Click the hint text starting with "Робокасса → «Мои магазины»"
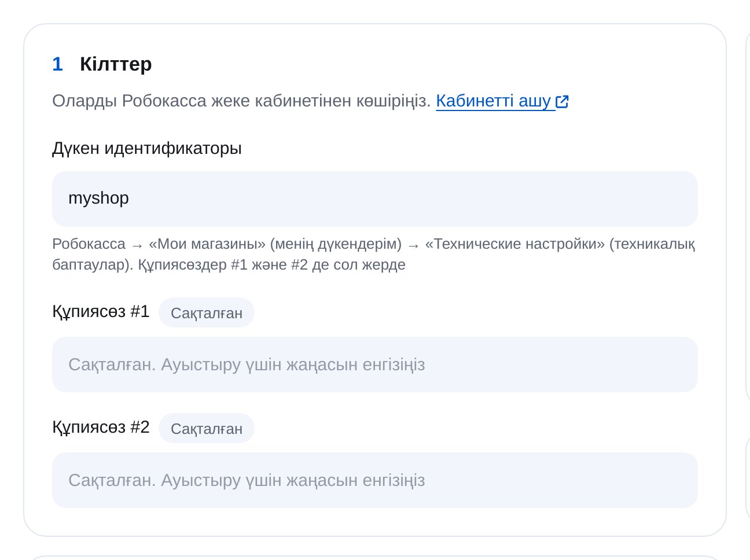750x560 pixels. point(374,254)
